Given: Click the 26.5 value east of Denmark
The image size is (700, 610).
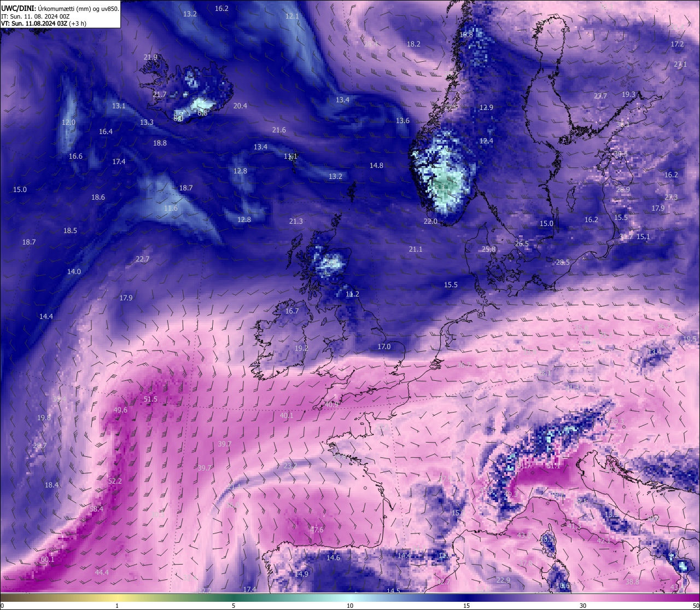Looking at the screenshot, I should [x=522, y=243].
